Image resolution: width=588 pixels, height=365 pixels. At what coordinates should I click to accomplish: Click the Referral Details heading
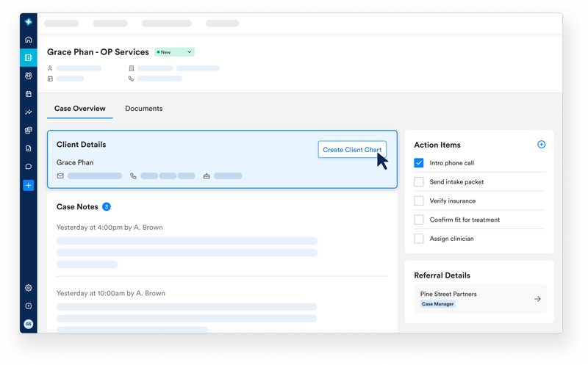[x=442, y=275]
